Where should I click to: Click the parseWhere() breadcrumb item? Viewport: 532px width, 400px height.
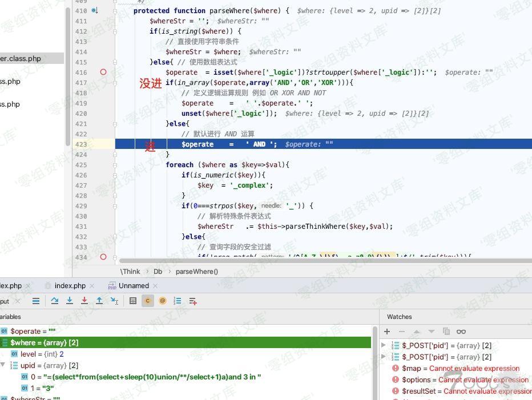tap(196, 272)
